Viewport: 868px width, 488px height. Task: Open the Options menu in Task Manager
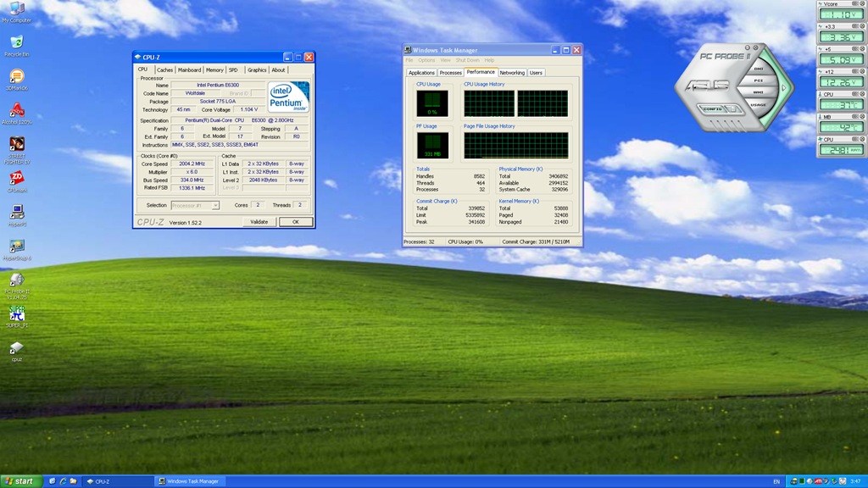(426, 60)
